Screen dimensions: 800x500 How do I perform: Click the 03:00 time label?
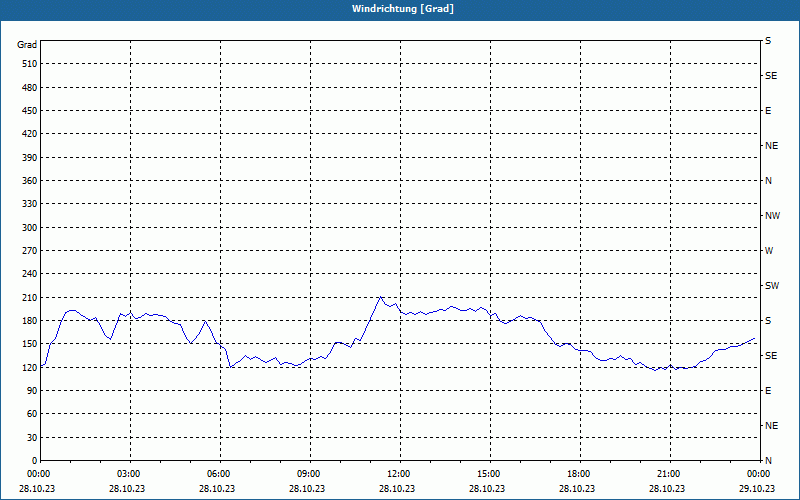coord(131,474)
